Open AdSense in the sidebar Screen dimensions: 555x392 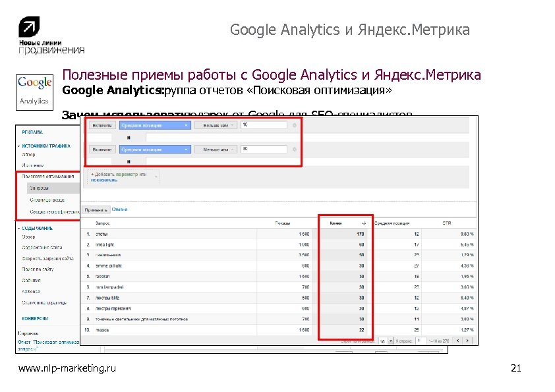coord(31,291)
